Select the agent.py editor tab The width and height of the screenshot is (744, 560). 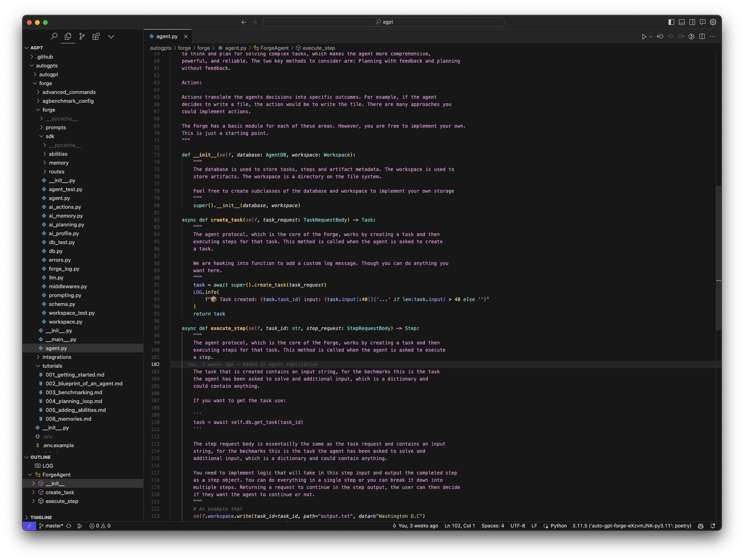(x=167, y=37)
